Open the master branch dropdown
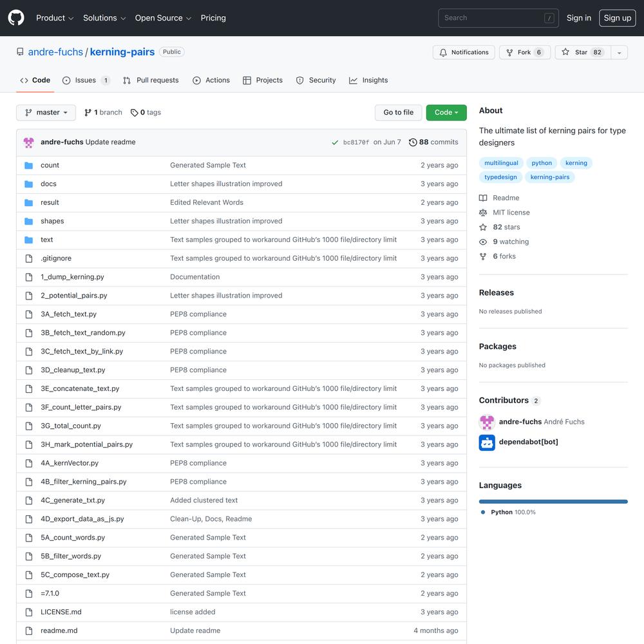Screen dimensions: 644x644 (46, 113)
